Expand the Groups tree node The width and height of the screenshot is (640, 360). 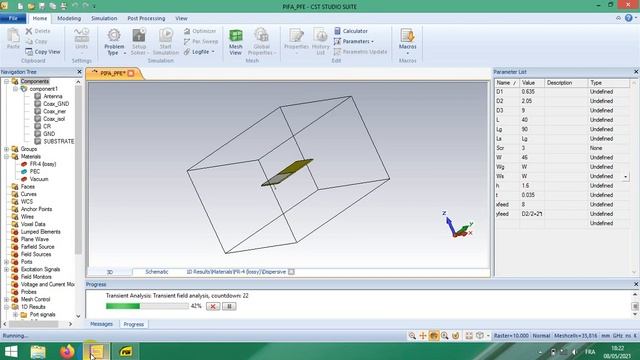7,149
